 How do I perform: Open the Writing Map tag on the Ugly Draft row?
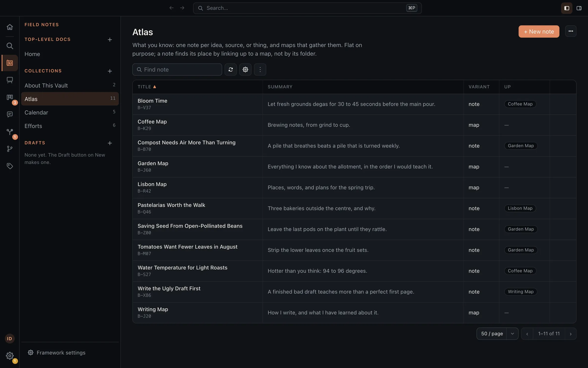click(521, 292)
